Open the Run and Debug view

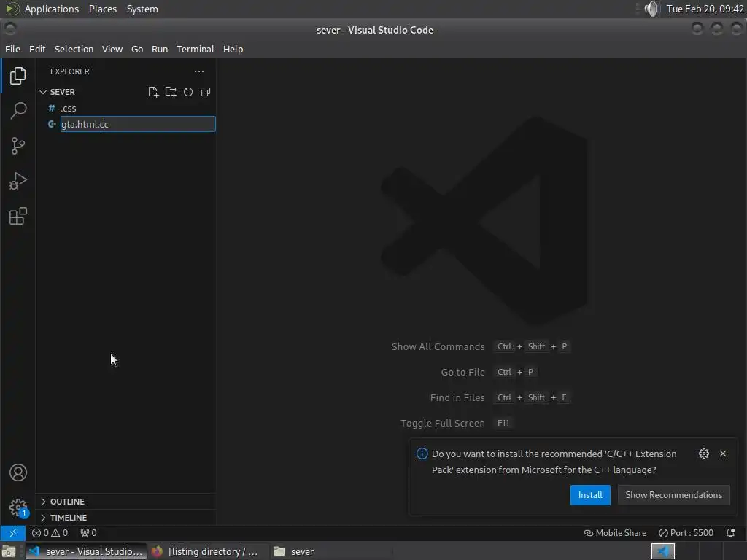click(x=18, y=181)
